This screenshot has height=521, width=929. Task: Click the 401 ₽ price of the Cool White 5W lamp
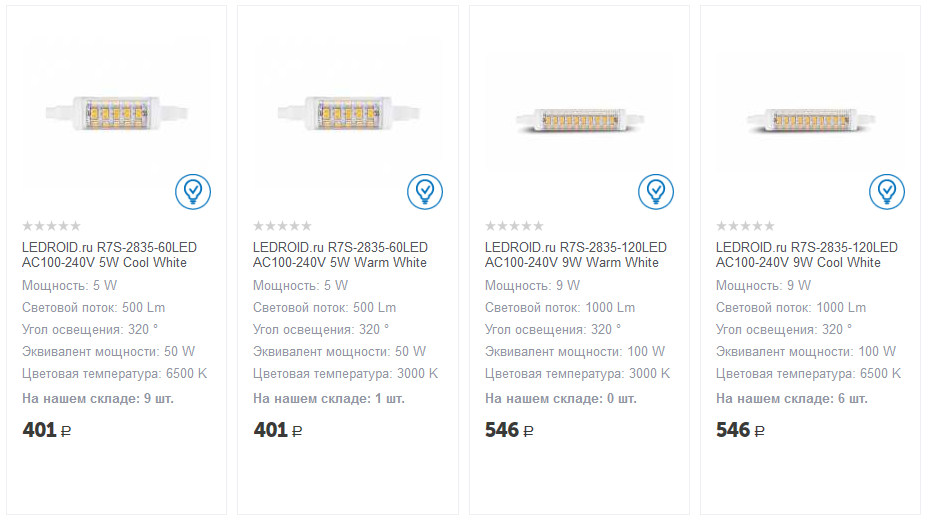pyautogui.click(x=47, y=431)
